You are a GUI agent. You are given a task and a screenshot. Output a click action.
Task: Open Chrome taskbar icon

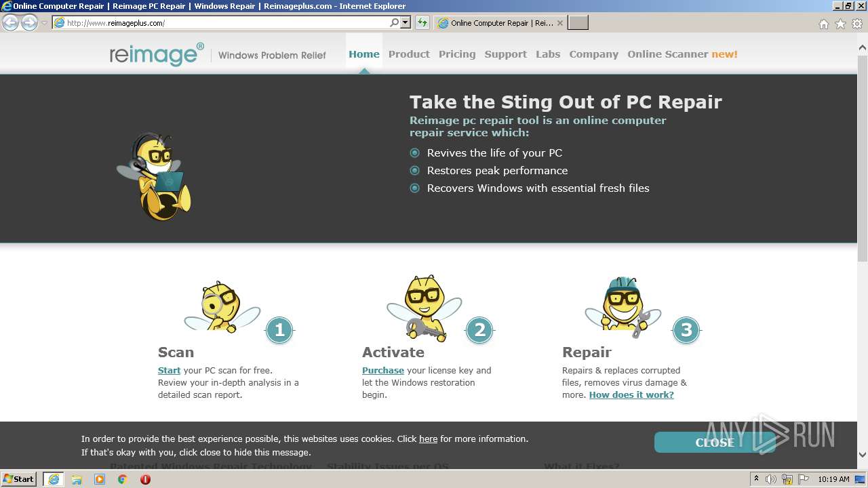(x=123, y=479)
